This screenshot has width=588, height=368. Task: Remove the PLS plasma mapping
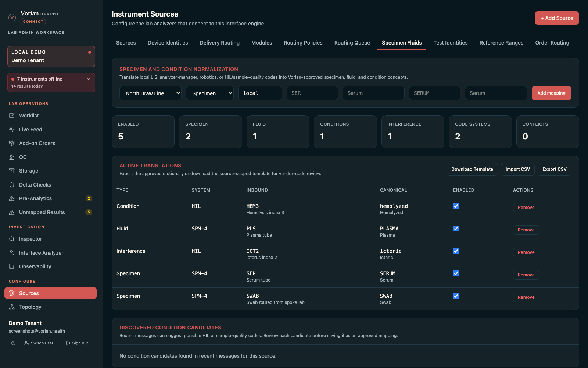click(x=526, y=230)
